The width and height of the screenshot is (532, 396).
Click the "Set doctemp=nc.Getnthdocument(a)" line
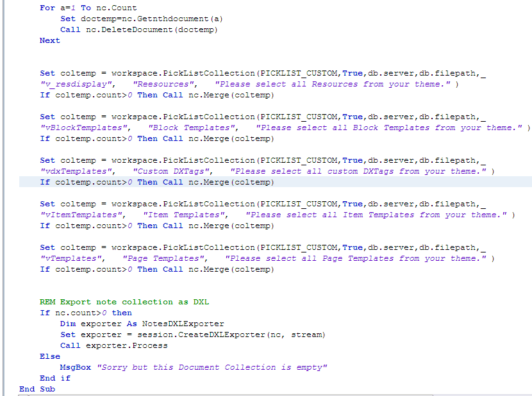coord(142,19)
